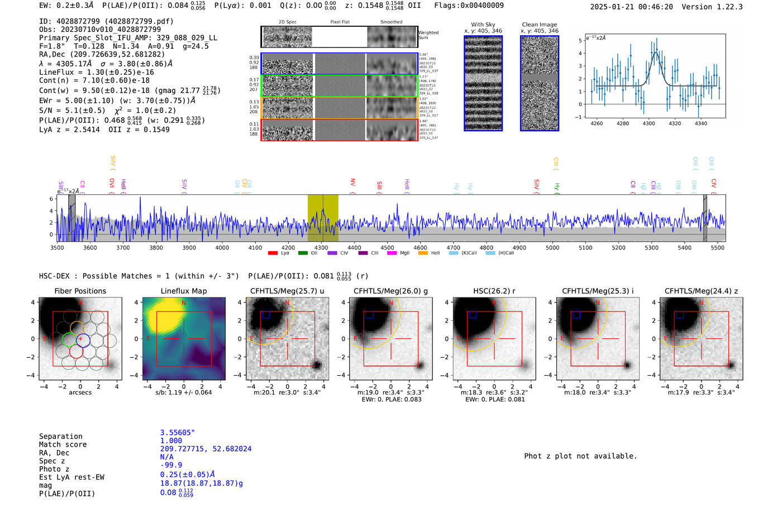The image size is (782, 532).
Task: Click the red NV line marker above spectrum
Action: [352, 183]
